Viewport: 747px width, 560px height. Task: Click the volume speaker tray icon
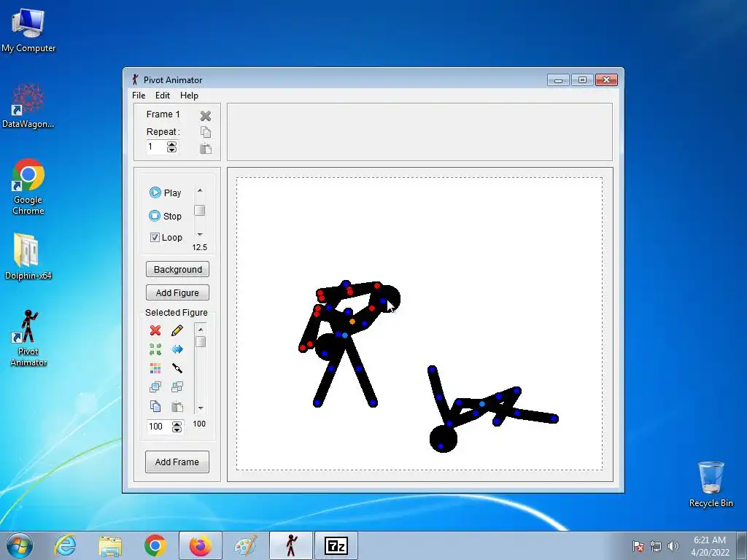(673, 546)
